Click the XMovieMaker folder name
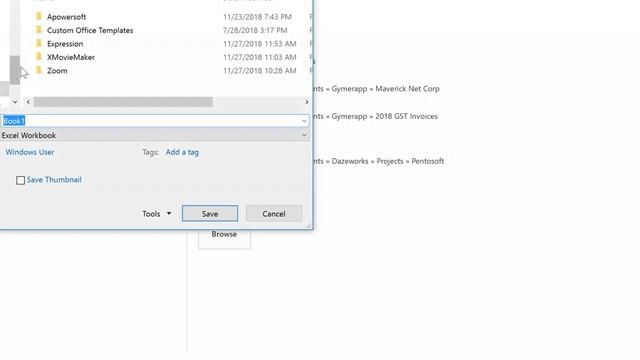The image size is (640, 360). 71,57
